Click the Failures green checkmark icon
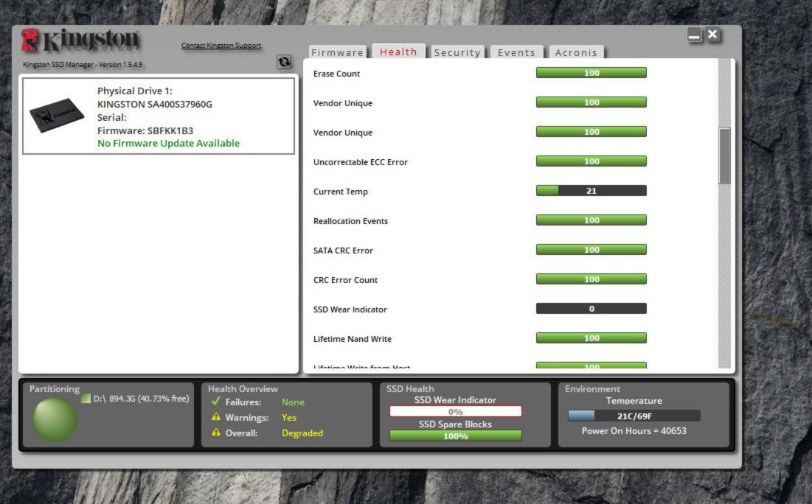 click(x=216, y=401)
